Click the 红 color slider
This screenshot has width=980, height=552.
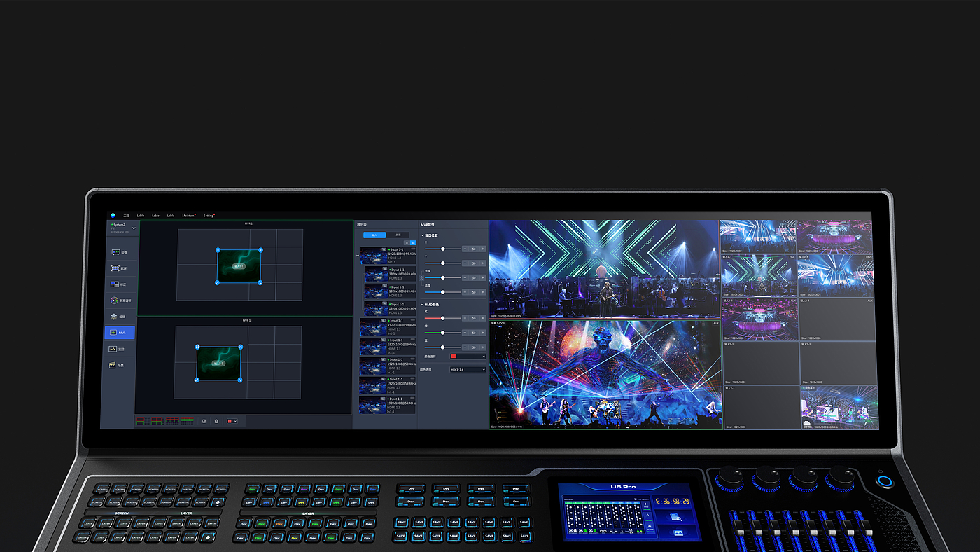tap(442, 318)
